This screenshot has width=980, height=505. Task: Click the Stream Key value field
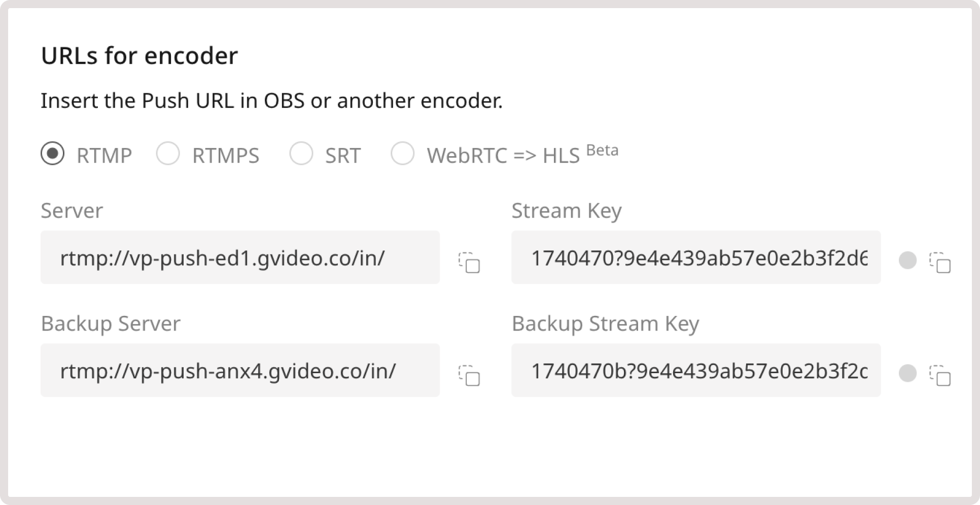[x=696, y=258]
